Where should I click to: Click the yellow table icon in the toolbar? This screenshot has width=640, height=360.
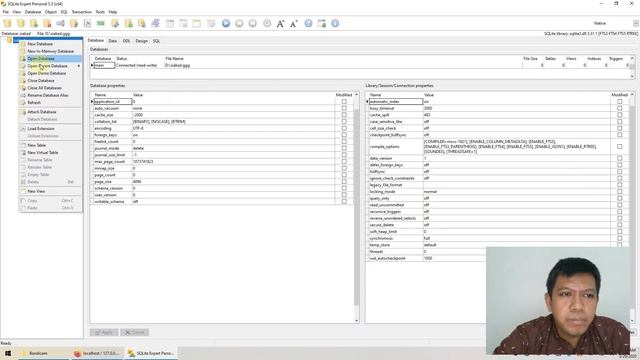click(197, 23)
